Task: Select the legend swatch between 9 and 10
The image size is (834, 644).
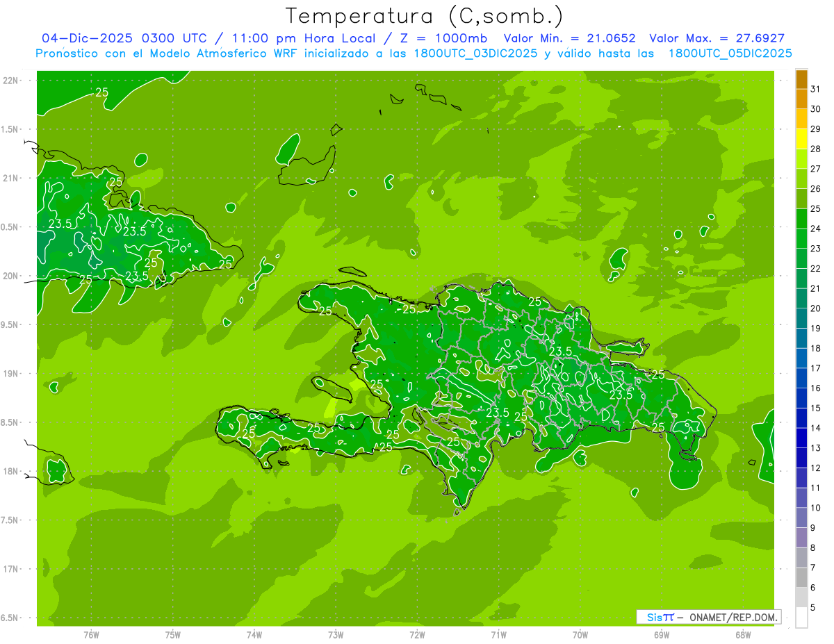Action: 801,518
